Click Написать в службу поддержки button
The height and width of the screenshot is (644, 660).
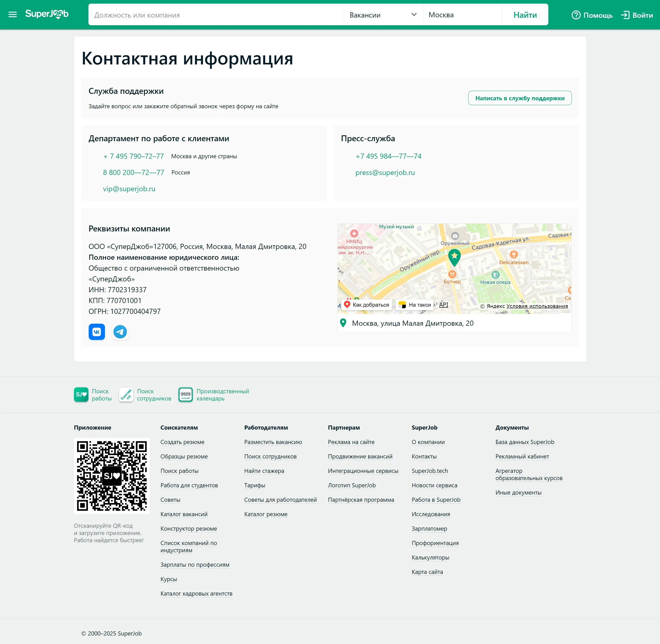[520, 98]
